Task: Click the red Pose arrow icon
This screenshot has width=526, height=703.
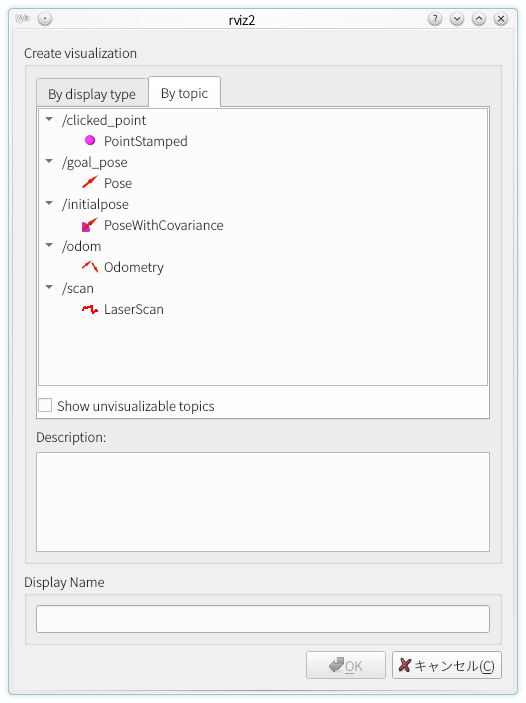Action: click(x=90, y=182)
